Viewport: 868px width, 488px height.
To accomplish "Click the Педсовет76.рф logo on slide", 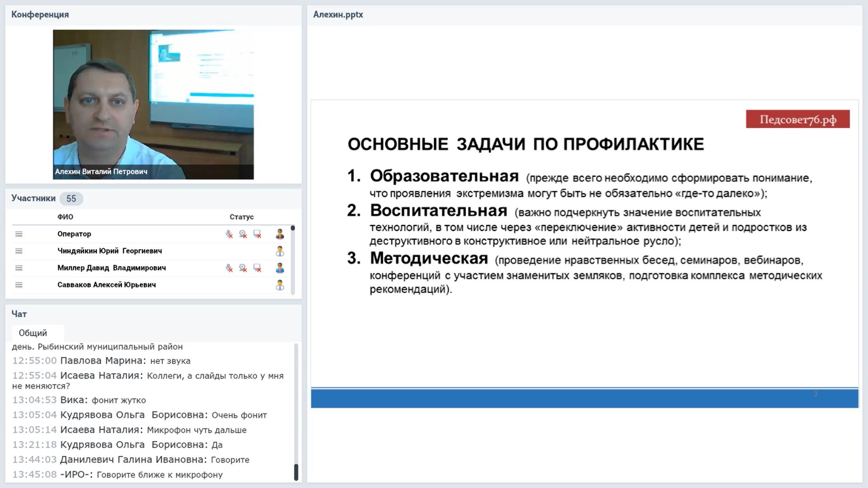I will tap(798, 119).
